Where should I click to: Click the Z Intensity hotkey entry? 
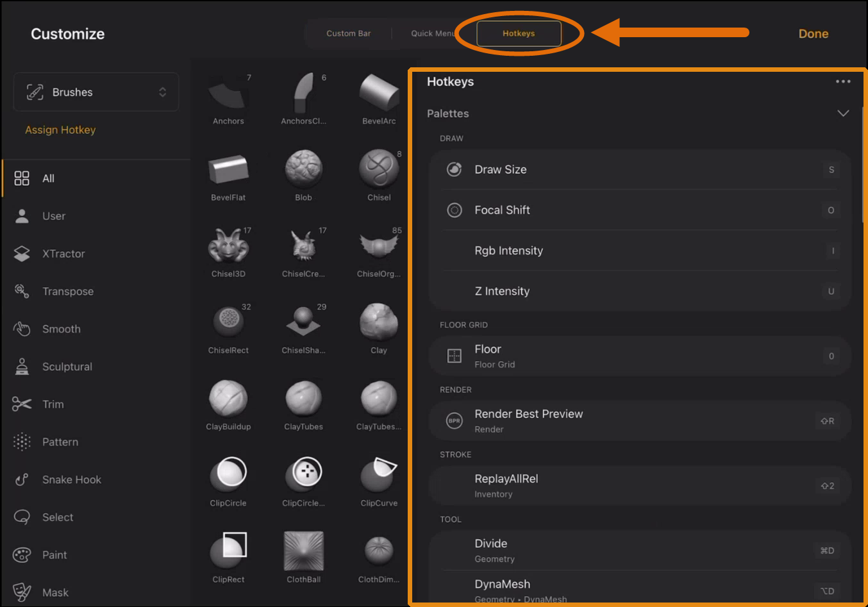pyautogui.click(x=640, y=291)
